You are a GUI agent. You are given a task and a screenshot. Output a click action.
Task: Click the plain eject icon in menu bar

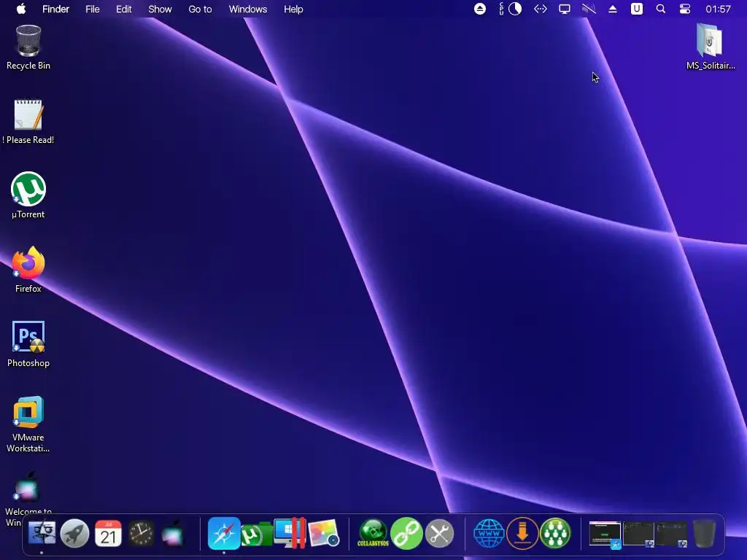pyautogui.click(x=613, y=9)
